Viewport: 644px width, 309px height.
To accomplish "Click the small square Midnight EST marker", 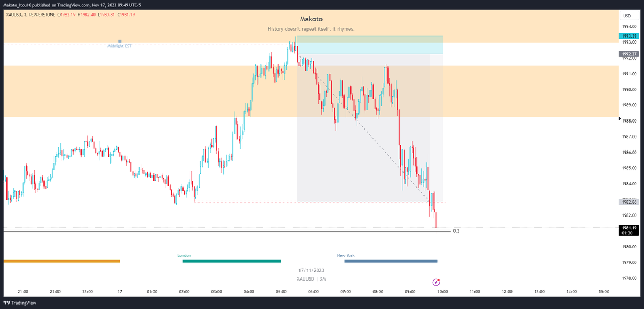I will 120,41.
